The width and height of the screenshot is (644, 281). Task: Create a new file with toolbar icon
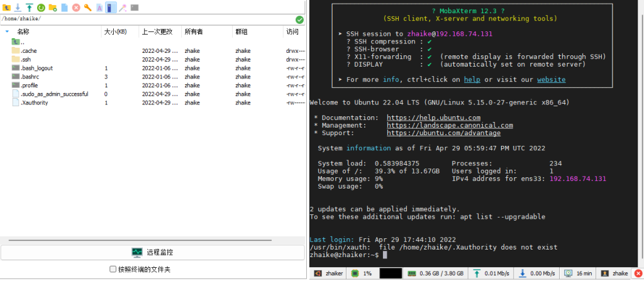click(65, 8)
